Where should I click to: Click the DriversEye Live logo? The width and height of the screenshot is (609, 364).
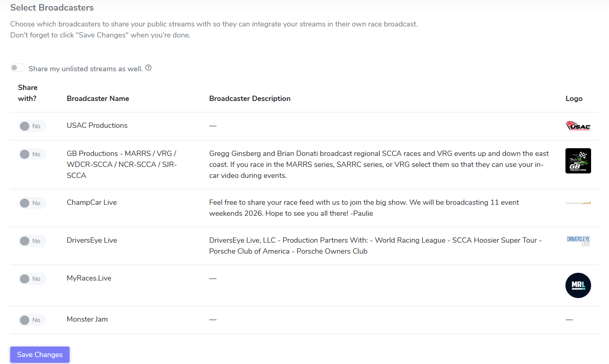(578, 241)
